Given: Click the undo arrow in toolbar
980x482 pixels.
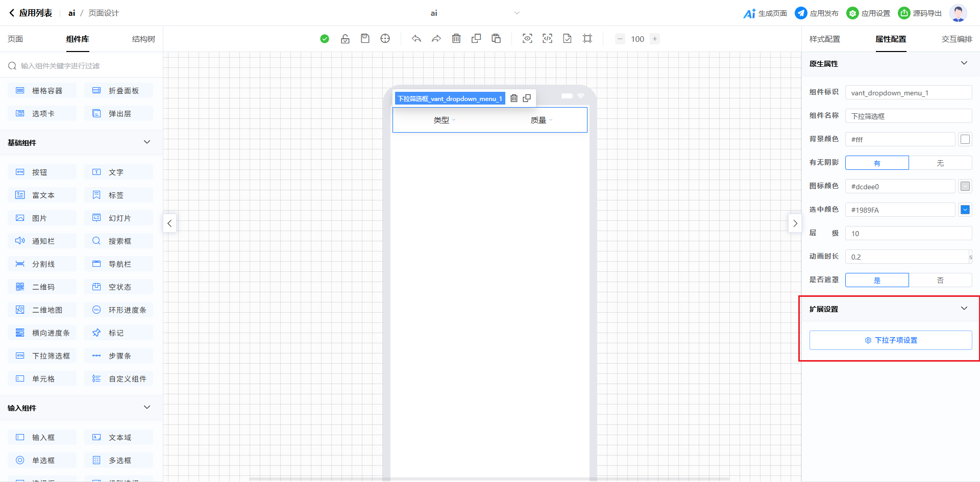Looking at the screenshot, I should (x=416, y=39).
